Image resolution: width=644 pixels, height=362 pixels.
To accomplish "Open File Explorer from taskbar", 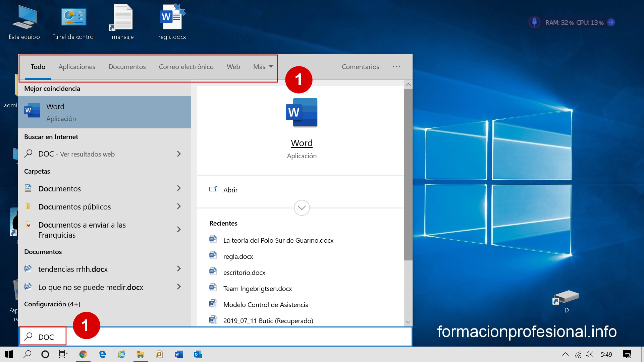I will pos(141,354).
